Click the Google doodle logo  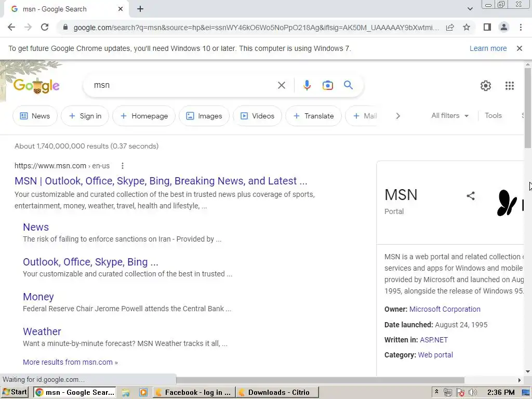coord(36,86)
